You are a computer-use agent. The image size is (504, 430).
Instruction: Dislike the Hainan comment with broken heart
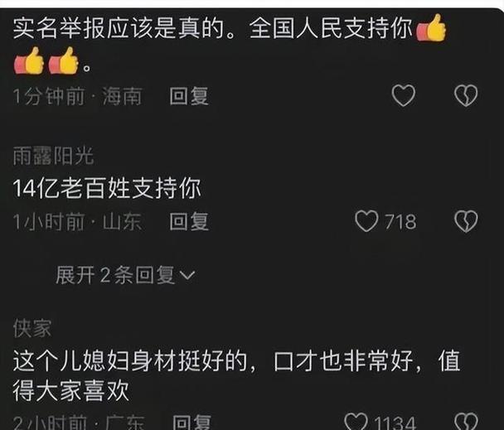click(466, 95)
